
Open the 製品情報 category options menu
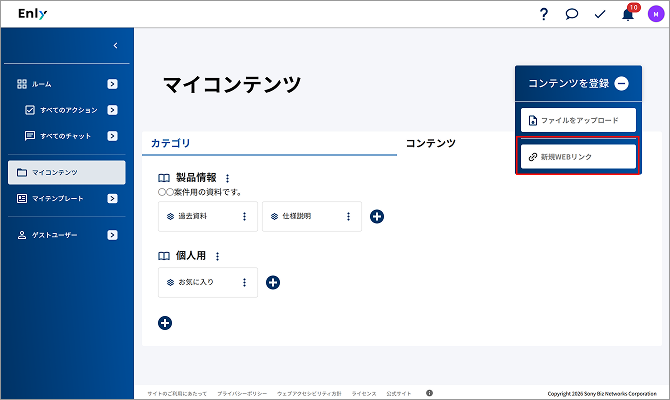[227, 178]
